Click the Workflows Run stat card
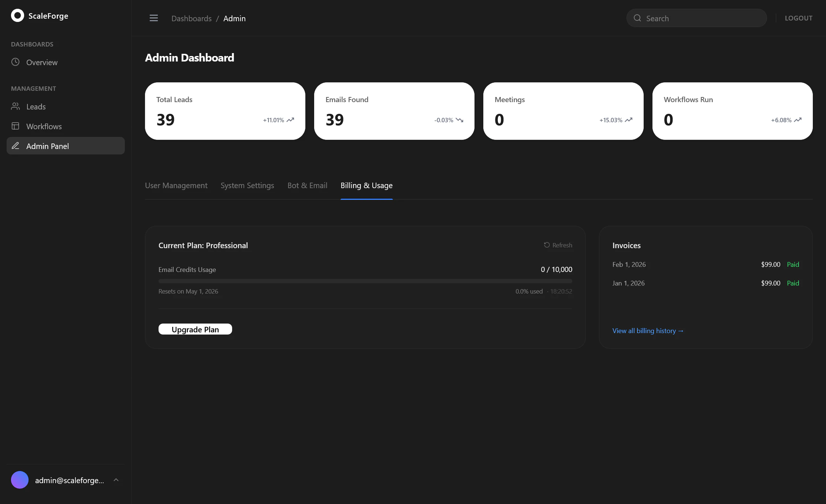The height and width of the screenshot is (504, 826). [x=733, y=111]
